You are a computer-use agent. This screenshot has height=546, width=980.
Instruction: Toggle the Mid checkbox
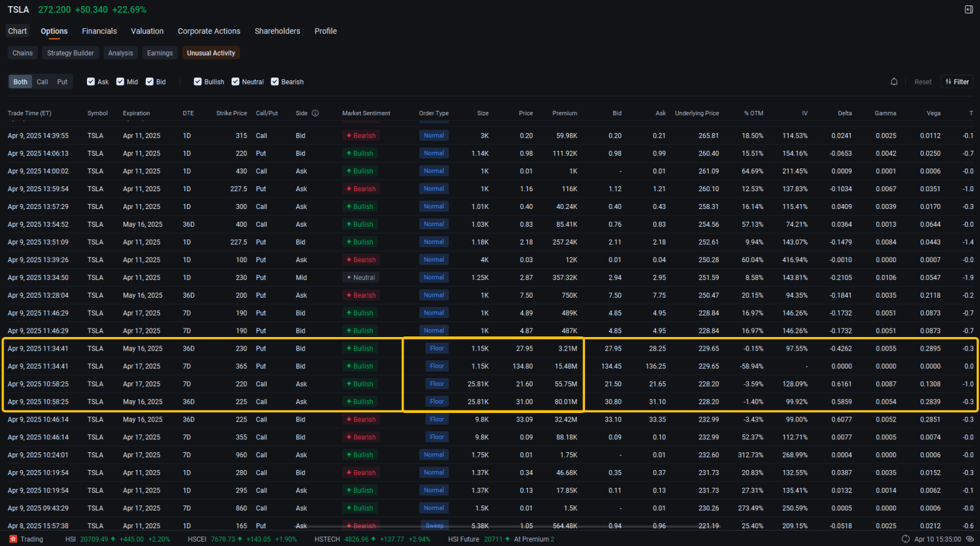[x=120, y=82]
